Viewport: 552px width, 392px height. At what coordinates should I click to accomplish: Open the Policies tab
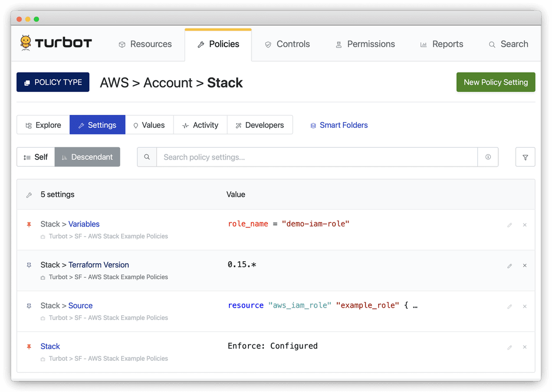tap(218, 44)
